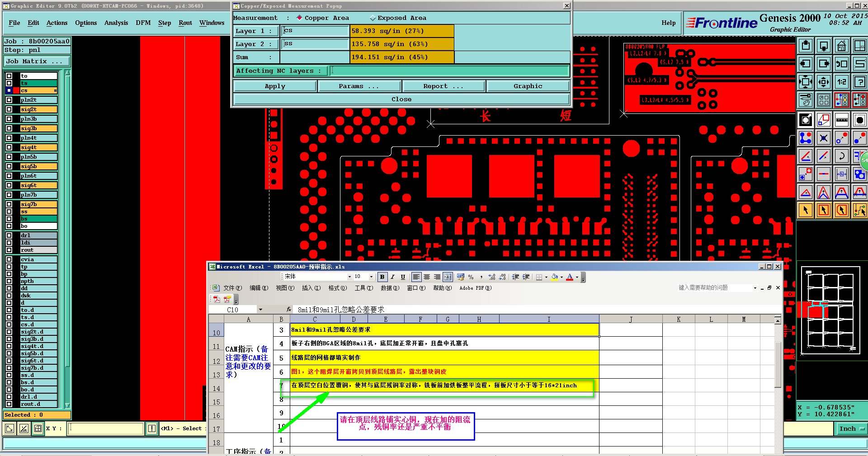Click the zoom-in shrinking arrows icon
868x456 pixels.
coord(806,82)
